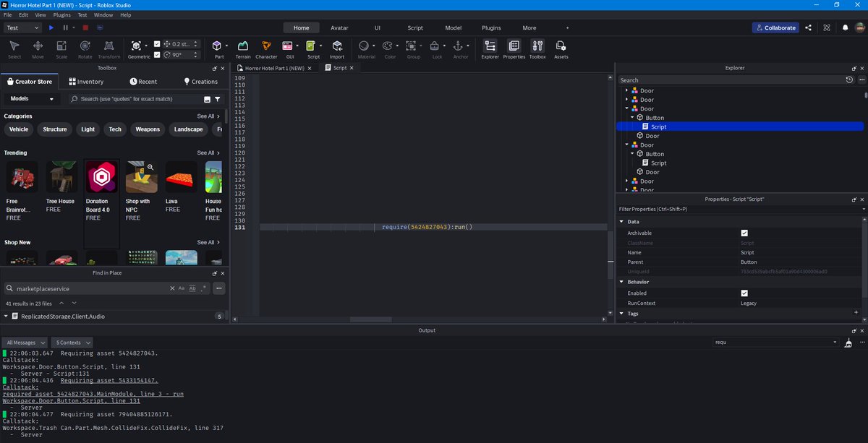Clear the Find in Place search text

pyautogui.click(x=171, y=288)
